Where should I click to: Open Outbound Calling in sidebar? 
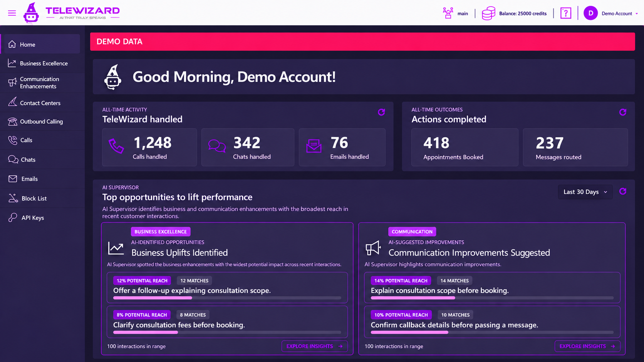[x=42, y=121]
